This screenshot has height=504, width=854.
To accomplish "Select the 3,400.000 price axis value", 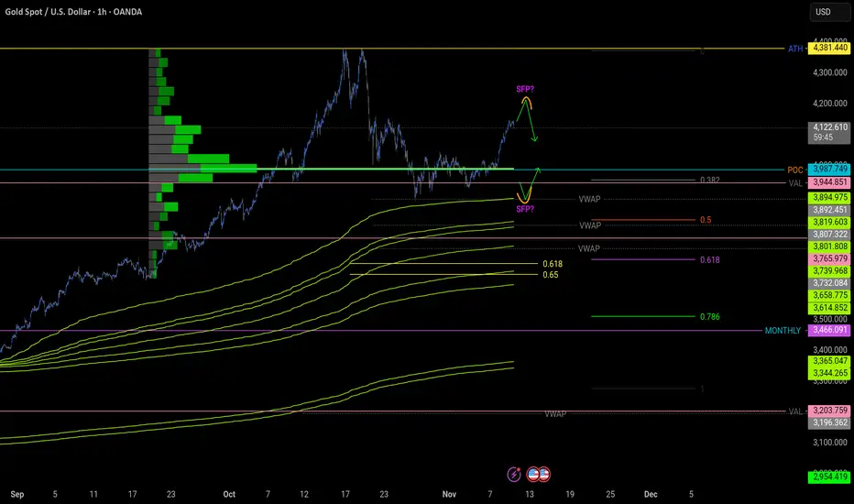I will [x=829, y=350].
